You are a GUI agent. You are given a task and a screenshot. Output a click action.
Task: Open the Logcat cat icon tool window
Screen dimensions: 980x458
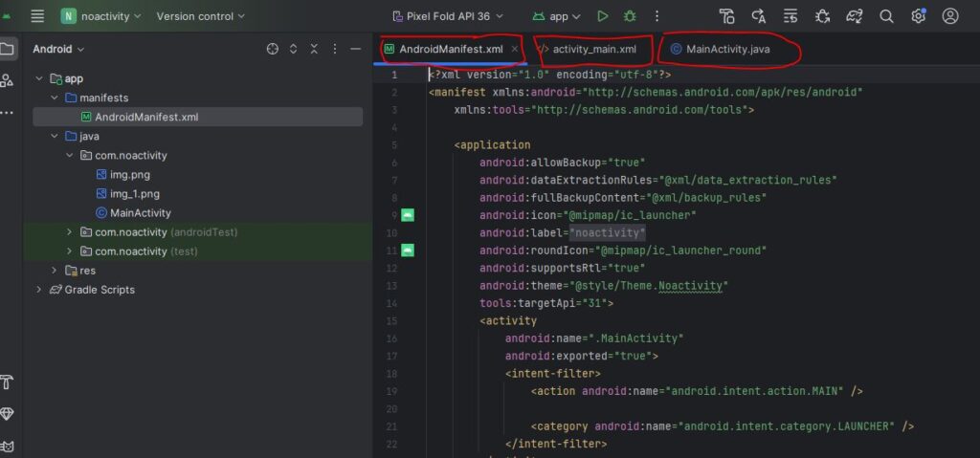click(7, 445)
